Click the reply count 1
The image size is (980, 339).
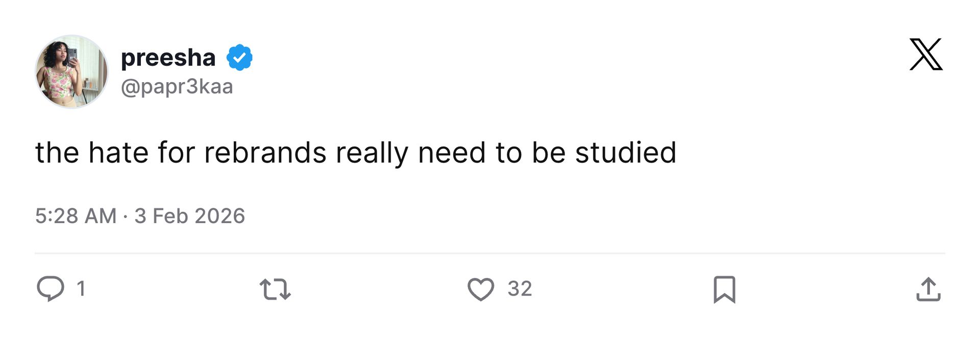tap(81, 289)
